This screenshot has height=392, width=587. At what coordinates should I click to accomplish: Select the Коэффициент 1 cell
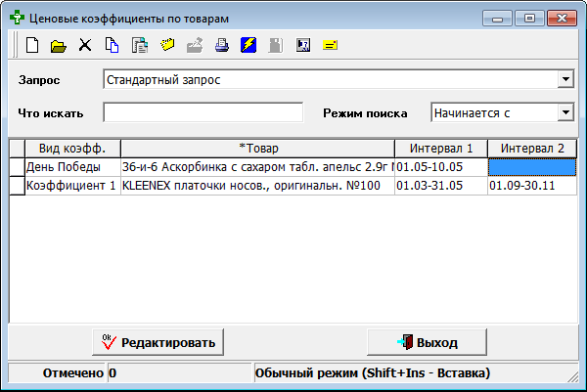[72, 186]
